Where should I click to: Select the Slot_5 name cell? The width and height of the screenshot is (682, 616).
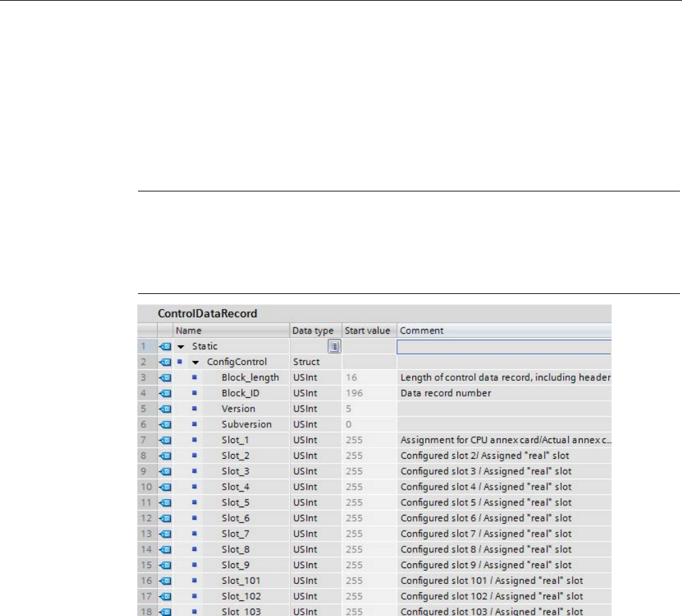[x=235, y=503]
